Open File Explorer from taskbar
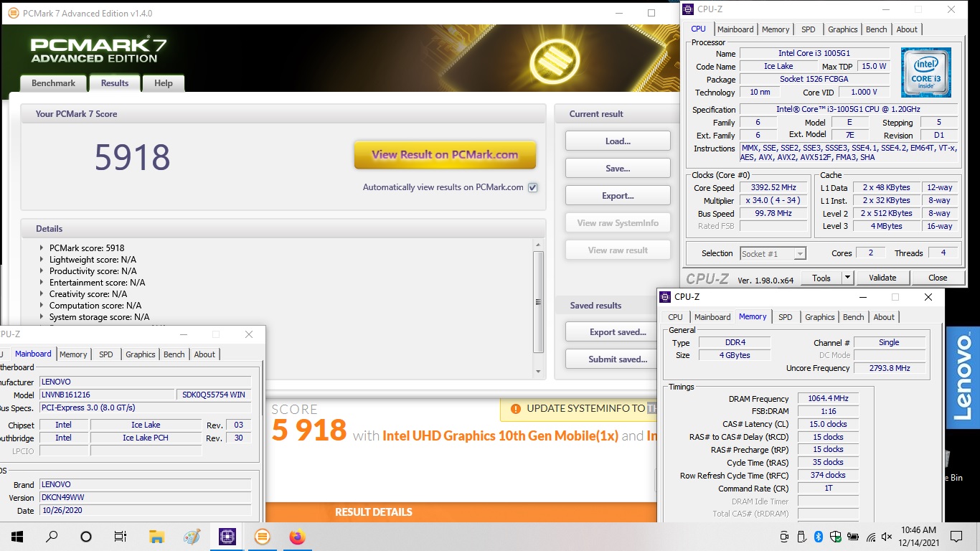 [x=156, y=536]
